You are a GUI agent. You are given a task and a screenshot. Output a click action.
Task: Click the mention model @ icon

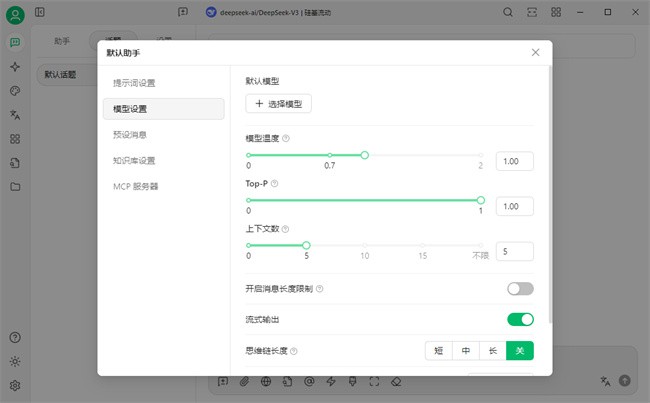(309, 381)
